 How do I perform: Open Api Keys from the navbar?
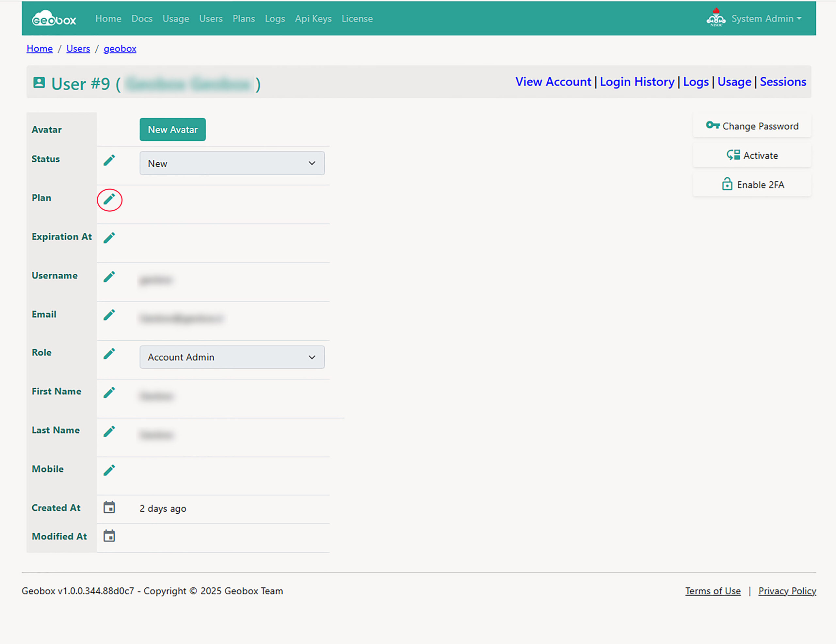tap(313, 19)
